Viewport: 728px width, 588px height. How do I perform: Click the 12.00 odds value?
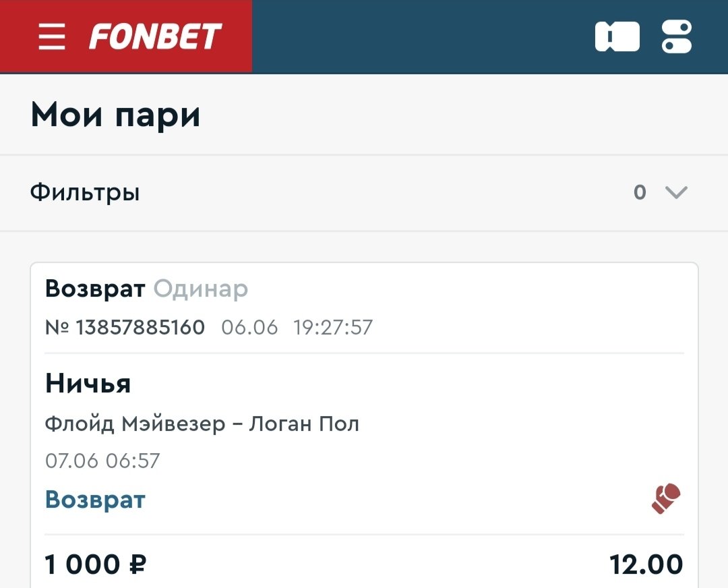tap(646, 564)
